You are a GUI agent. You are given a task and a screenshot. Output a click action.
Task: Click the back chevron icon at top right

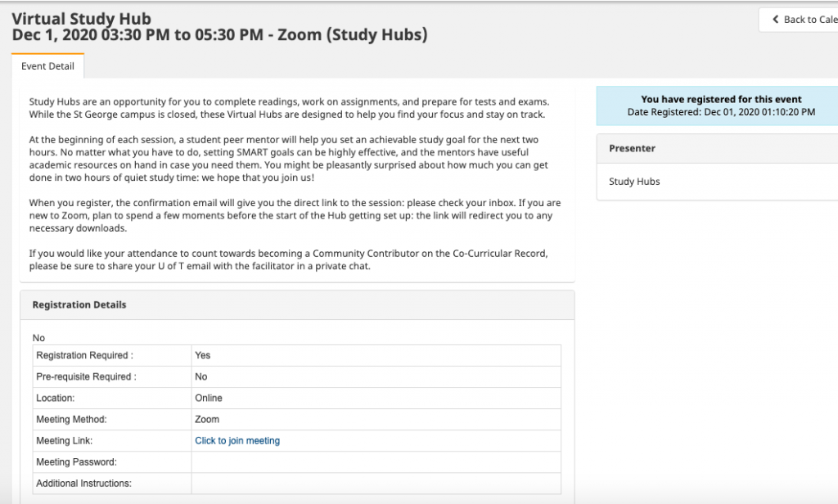pyautogui.click(x=775, y=20)
